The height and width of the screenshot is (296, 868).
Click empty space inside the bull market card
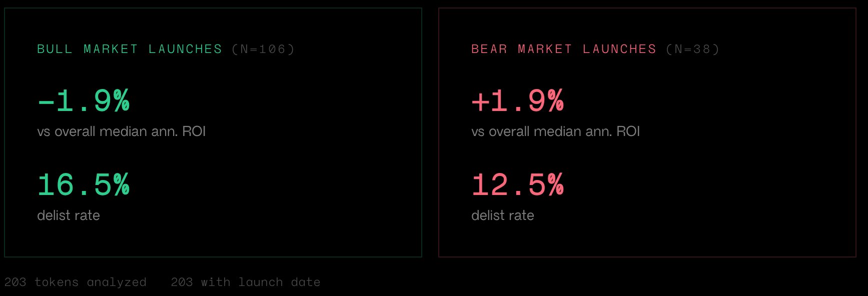(x=300, y=150)
